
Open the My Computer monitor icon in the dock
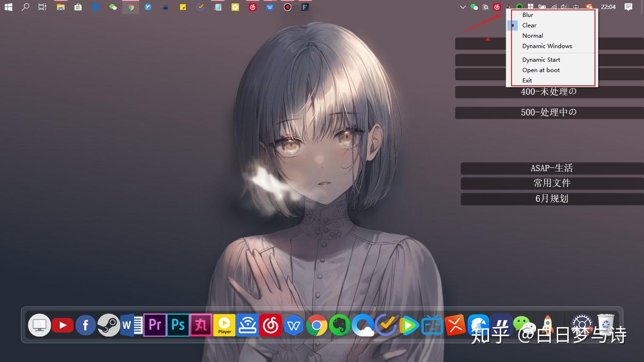point(40,325)
